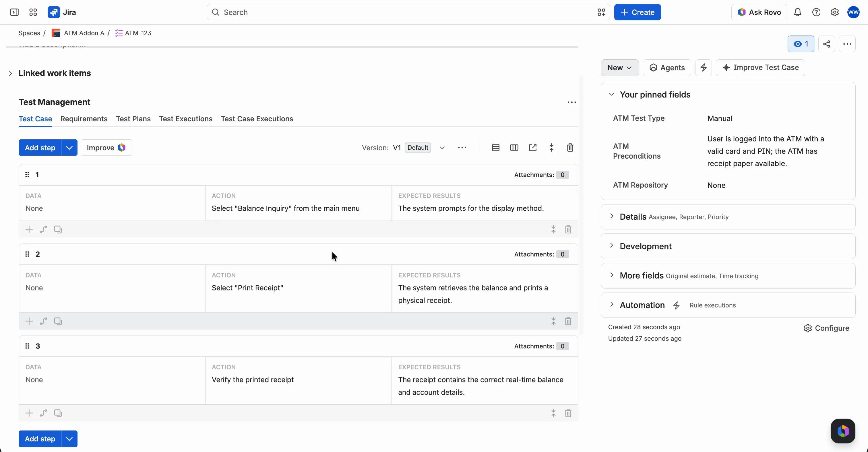This screenshot has height=452, width=868.
Task: Delete step 2 with its trash icon
Action: (x=568, y=322)
